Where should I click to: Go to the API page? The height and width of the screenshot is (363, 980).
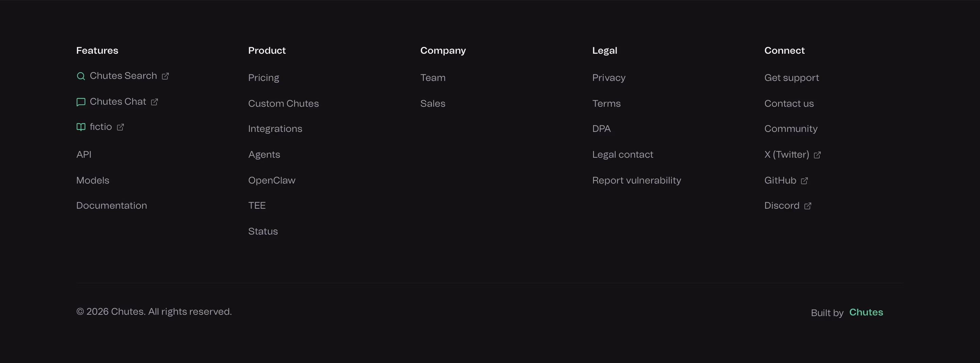pyautogui.click(x=84, y=154)
